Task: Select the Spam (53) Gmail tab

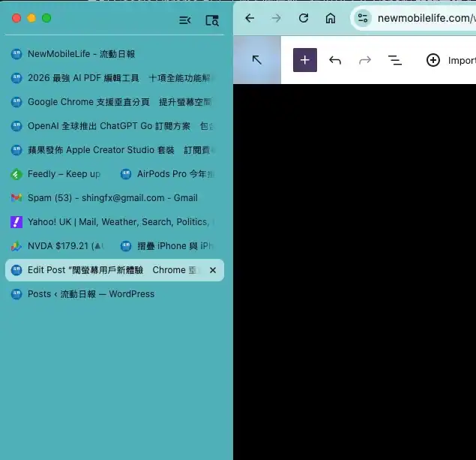Action: click(115, 198)
